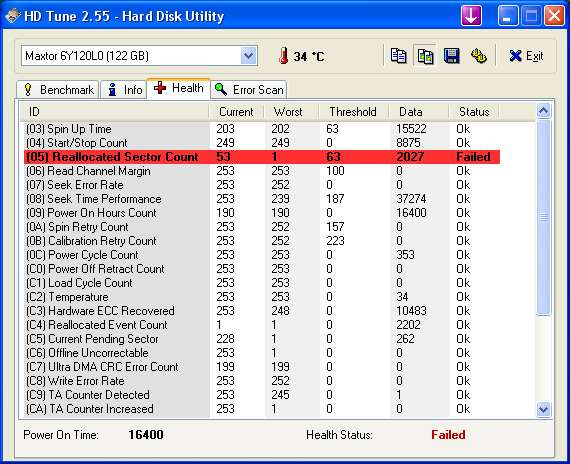The height and width of the screenshot is (464, 570).
Task: Click the vertical scrollbar thumb
Action: [x=543, y=217]
